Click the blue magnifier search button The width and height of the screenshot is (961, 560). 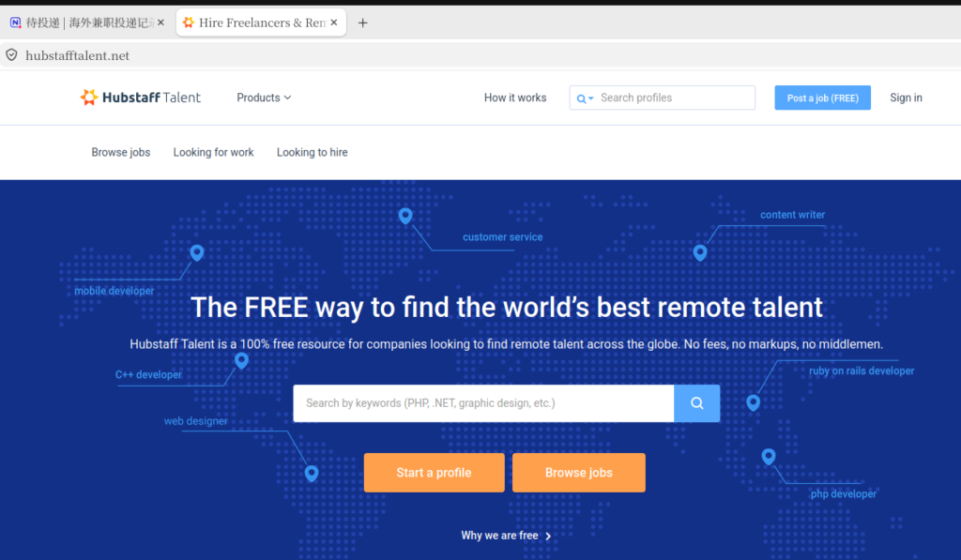click(x=697, y=403)
